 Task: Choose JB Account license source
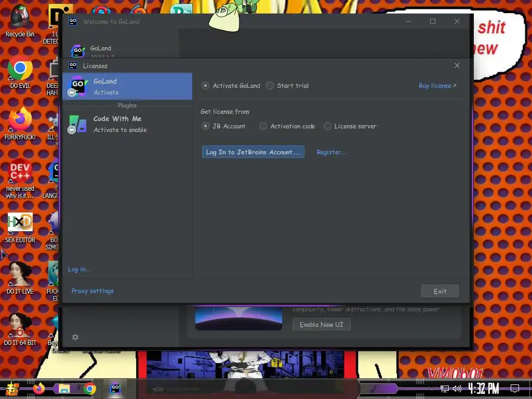pos(205,126)
